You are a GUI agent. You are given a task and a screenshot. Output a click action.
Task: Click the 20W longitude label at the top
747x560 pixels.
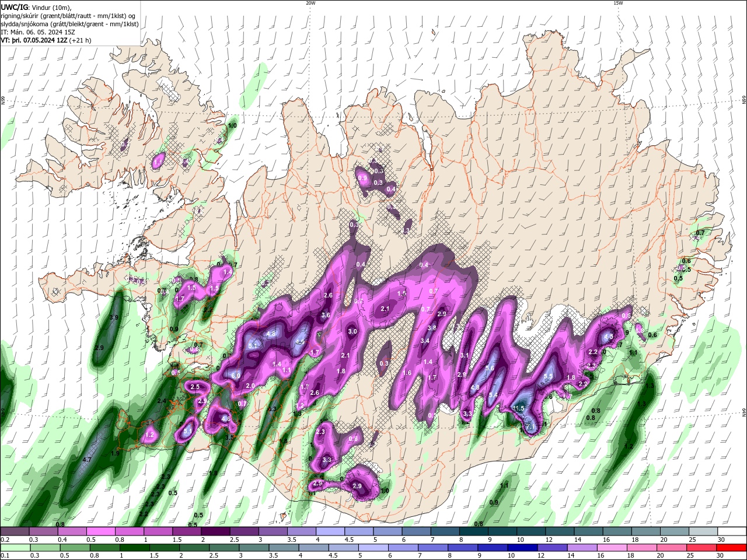310,3
